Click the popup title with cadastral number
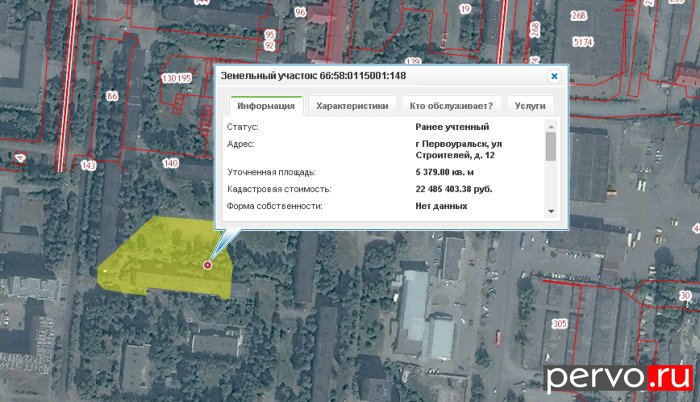The width and height of the screenshot is (700, 402). [313, 76]
